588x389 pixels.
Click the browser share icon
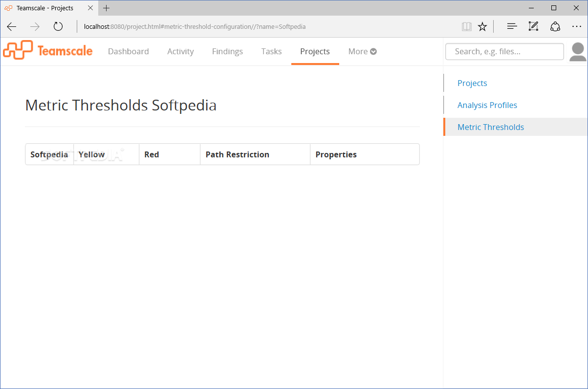(555, 26)
